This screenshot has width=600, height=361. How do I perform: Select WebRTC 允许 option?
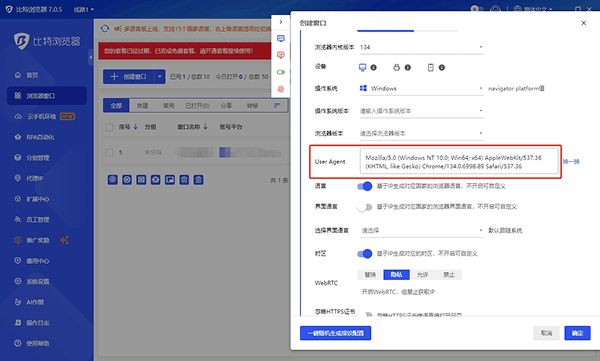pyautogui.click(x=422, y=275)
